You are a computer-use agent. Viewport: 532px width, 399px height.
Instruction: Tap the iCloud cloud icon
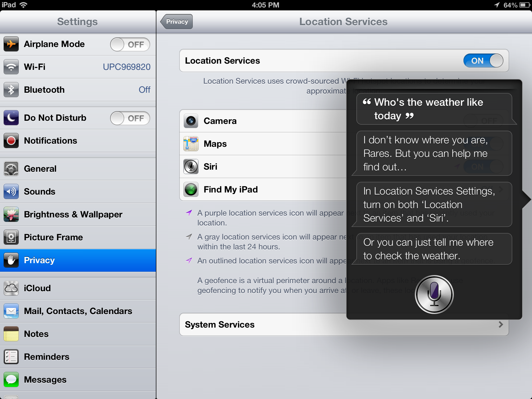[11, 288]
